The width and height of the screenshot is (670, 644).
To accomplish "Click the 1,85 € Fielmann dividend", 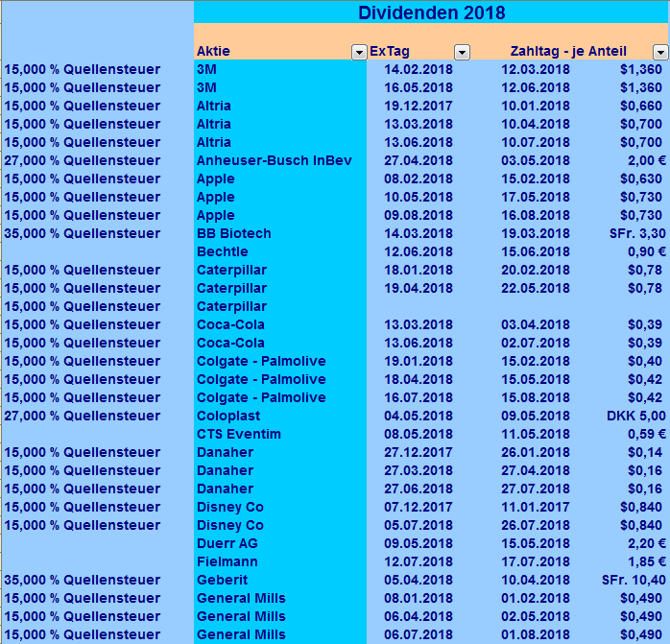I will (647, 561).
